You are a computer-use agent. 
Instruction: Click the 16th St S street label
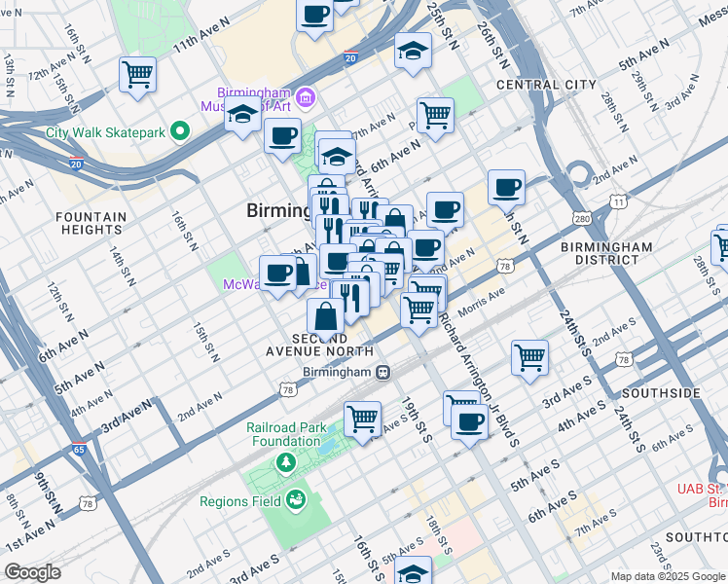tap(369, 560)
